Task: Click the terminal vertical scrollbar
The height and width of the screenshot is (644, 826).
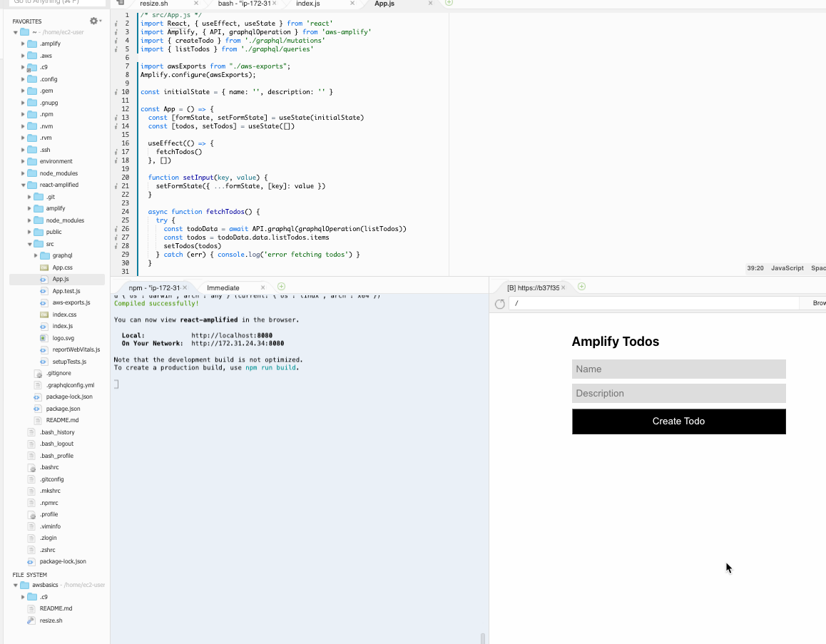Action: coord(482,638)
